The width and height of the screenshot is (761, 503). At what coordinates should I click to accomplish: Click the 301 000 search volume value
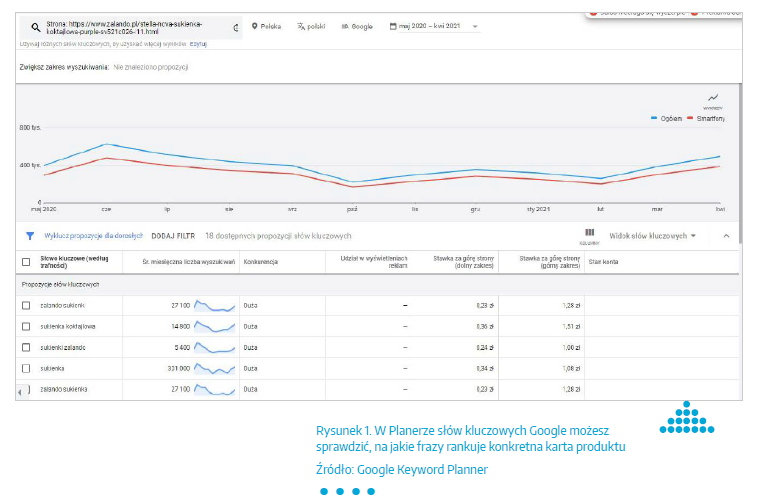click(x=179, y=369)
